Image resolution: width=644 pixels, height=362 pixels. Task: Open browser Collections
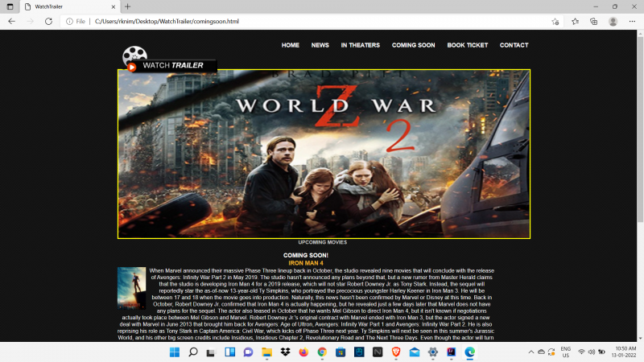(x=594, y=22)
